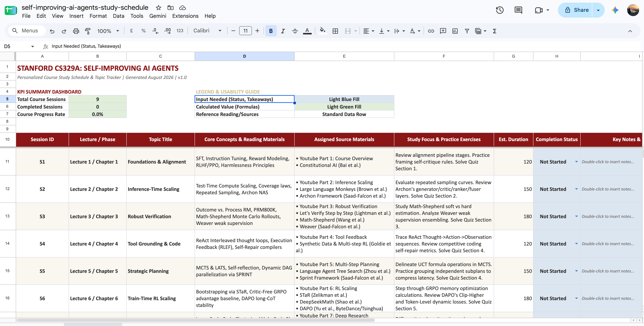
Task: Open Share options dropdown arrow
Action: 598,10
